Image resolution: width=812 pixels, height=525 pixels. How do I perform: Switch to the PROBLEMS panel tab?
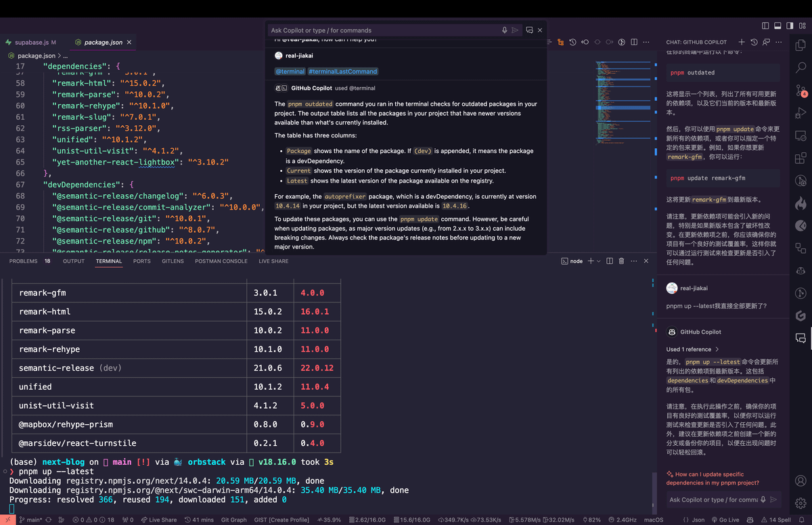pos(24,261)
